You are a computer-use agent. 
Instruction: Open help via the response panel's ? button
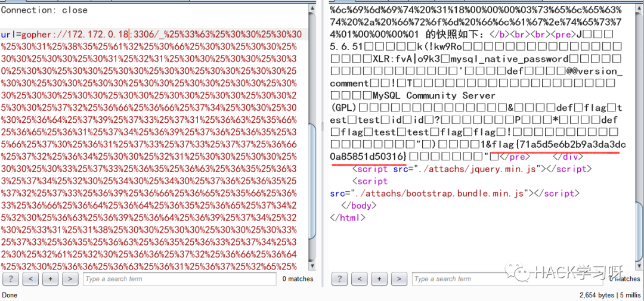(339, 279)
